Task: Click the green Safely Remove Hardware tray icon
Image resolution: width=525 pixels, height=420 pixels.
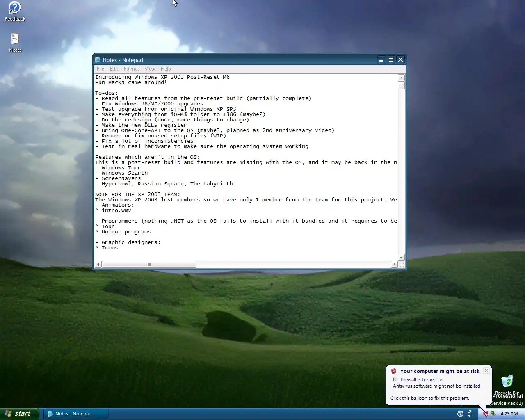Action: pyautogui.click(x=493, y=414)
